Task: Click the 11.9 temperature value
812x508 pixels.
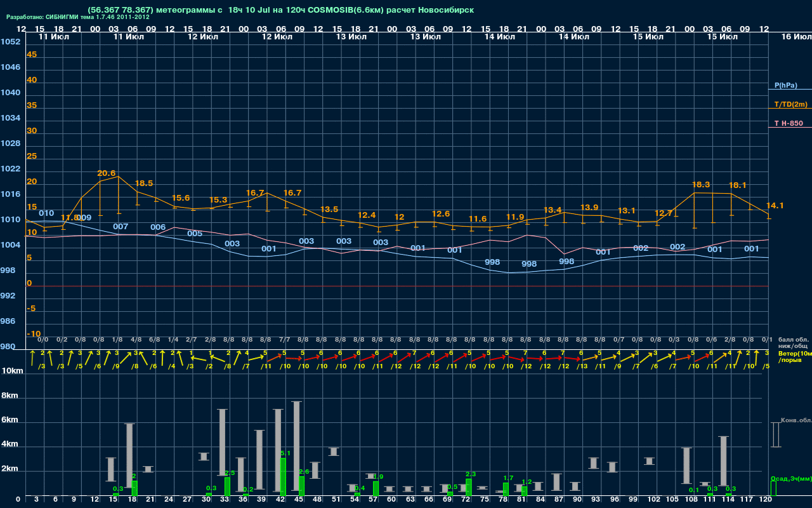Action: pyautogui.click(x=515, y=217)
